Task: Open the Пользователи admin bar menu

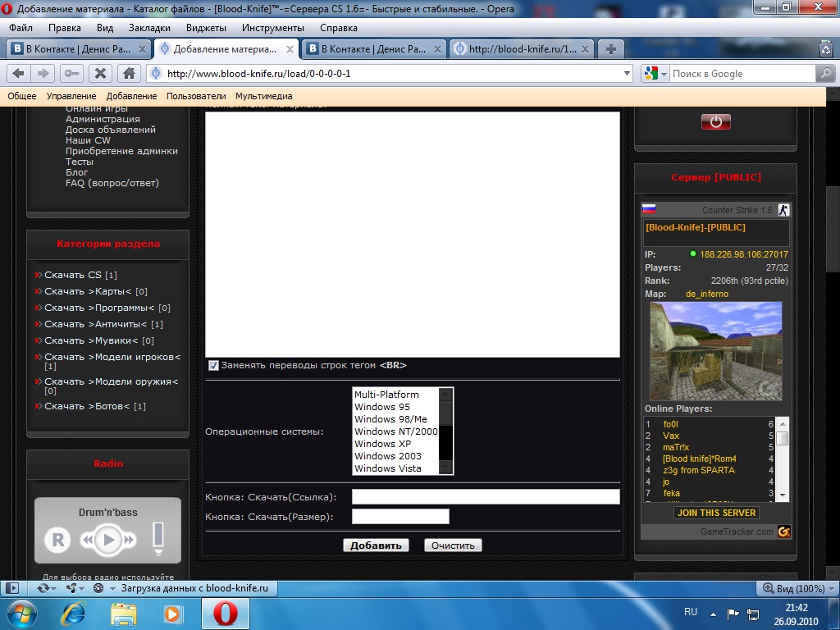Action: click(196, 97)
